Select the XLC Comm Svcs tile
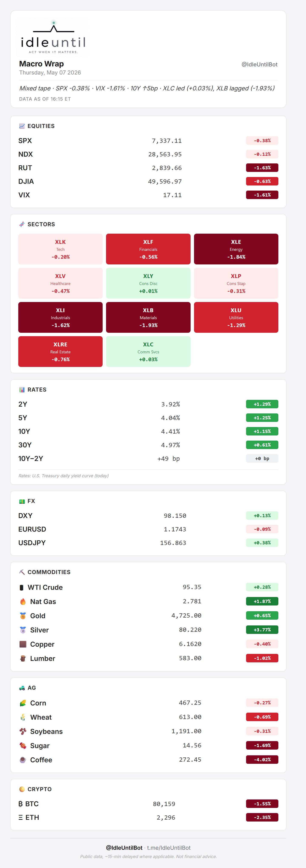Image resolution: width=306 pixels, height=868 pixels. pyautogui.click(x=148, y=351)
